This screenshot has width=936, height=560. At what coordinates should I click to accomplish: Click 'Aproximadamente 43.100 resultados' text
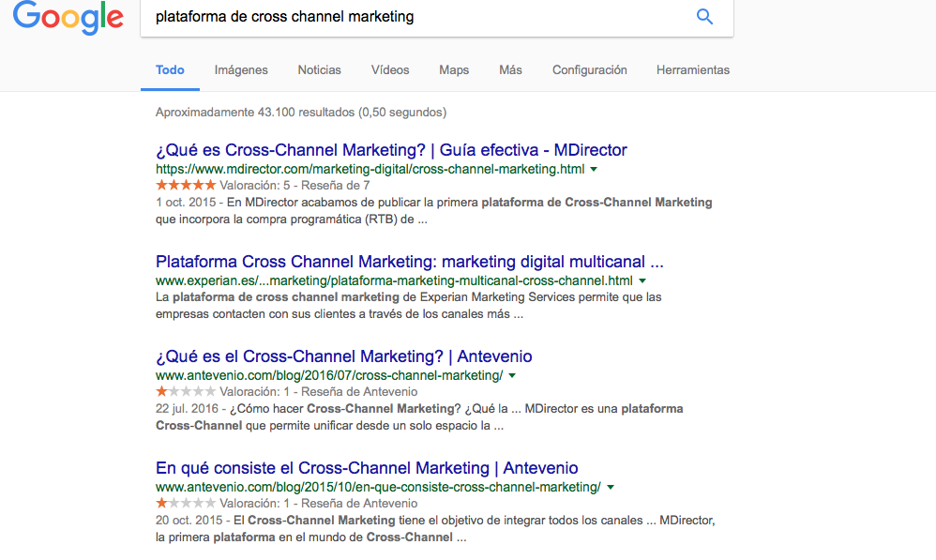pos(255,113)
